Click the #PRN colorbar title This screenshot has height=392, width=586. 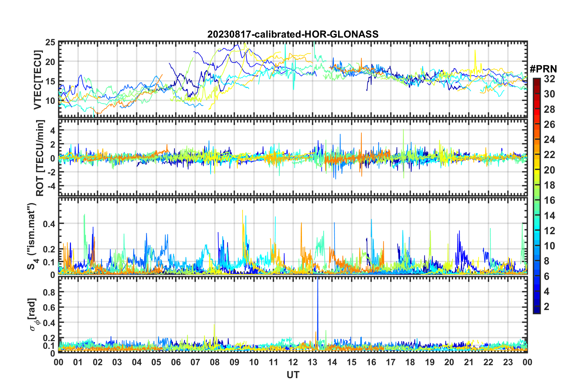(543, 69)
